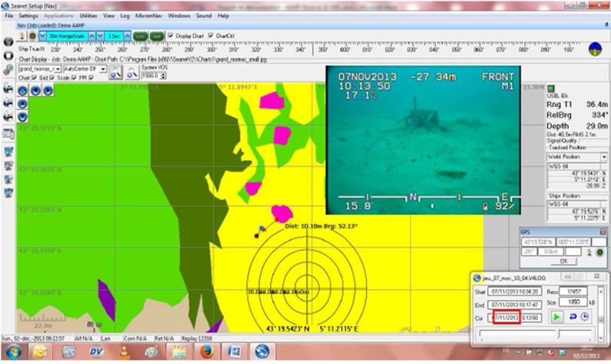This screenshot has height=364, width=611.
Task: Open the Help menu
Action: pyautogui.click(x=223, y=16)
